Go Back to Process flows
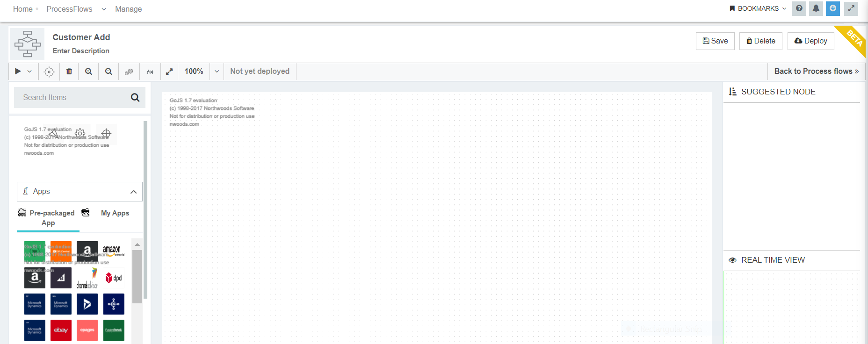868x344 pixels. [817, 72]
